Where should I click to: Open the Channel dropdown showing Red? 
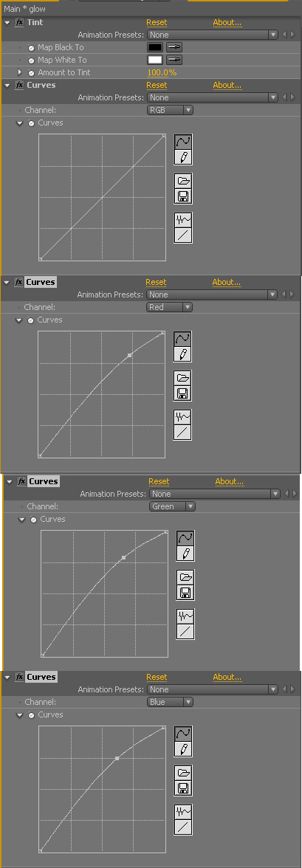tap(170, 307)
